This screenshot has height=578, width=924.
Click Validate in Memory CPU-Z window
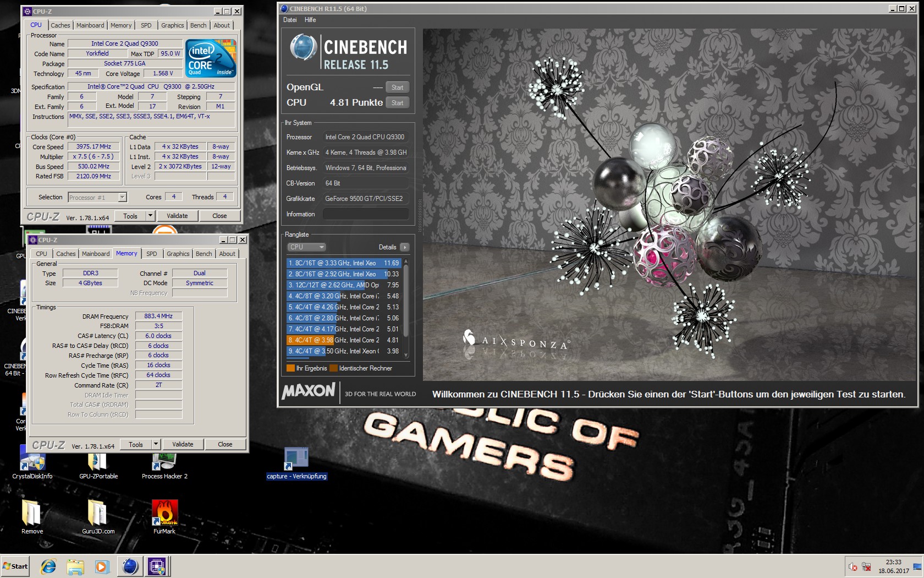(x=183, y=444)
